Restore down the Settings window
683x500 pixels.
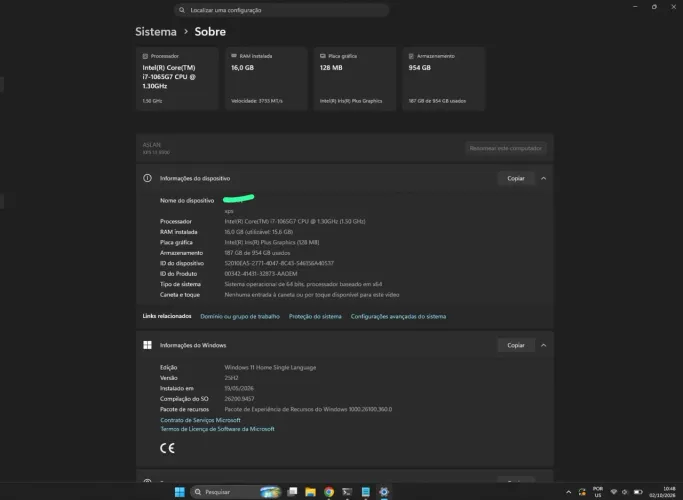point(654,7)
